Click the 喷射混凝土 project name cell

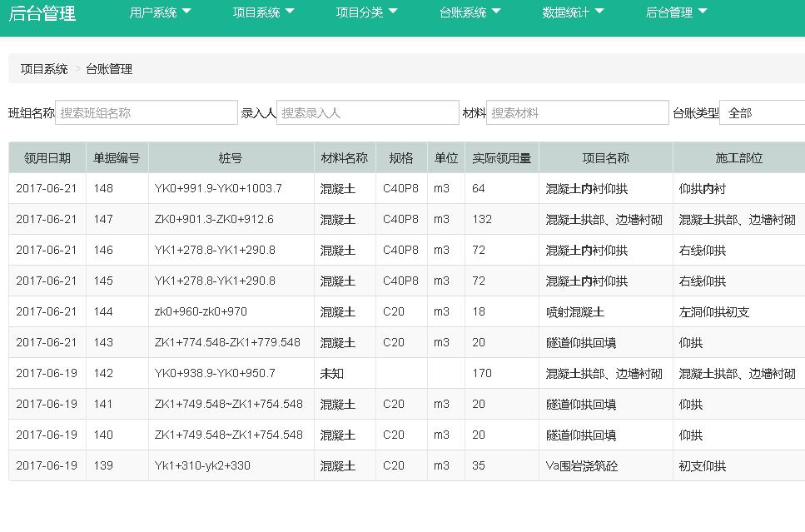click(x=574, y=312)
